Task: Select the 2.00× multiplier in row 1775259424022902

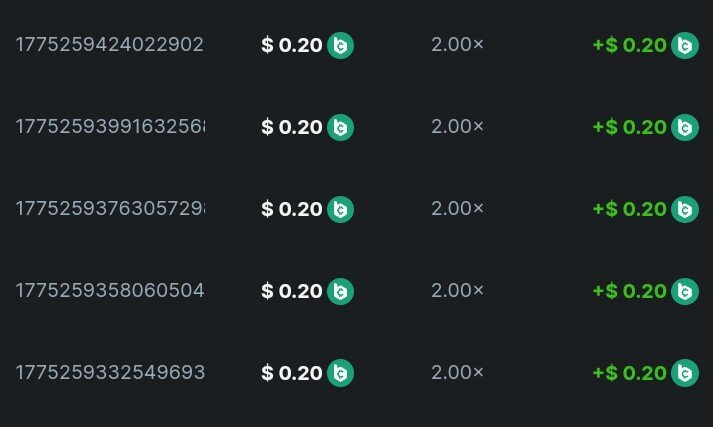Action: [457, 45]
